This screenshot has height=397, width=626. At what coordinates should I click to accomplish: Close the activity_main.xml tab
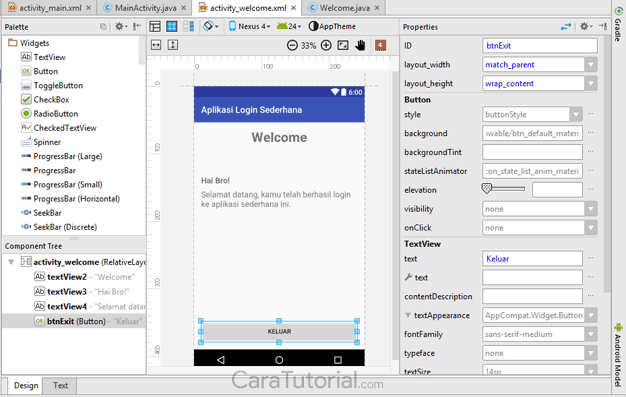[x=89, y=8]
